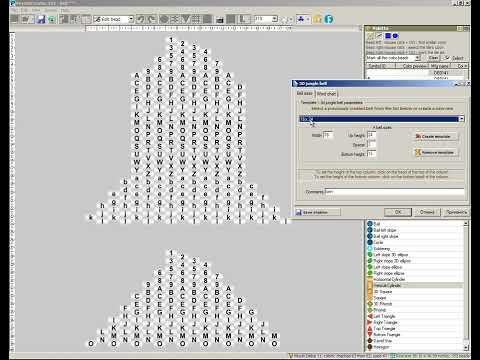Click the blue circle icon in Palette panel
Image resolution: width=480 pixels, height=360 pixels.
point(395,36)
